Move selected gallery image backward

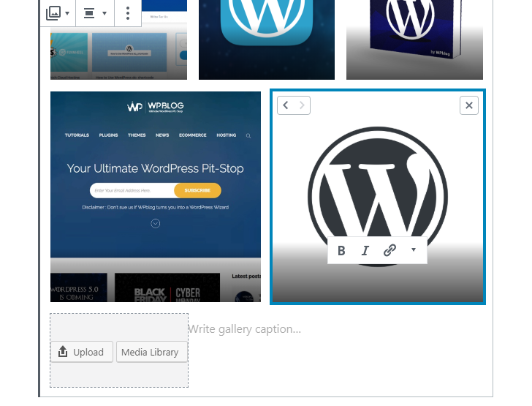[x=286, y=105]
